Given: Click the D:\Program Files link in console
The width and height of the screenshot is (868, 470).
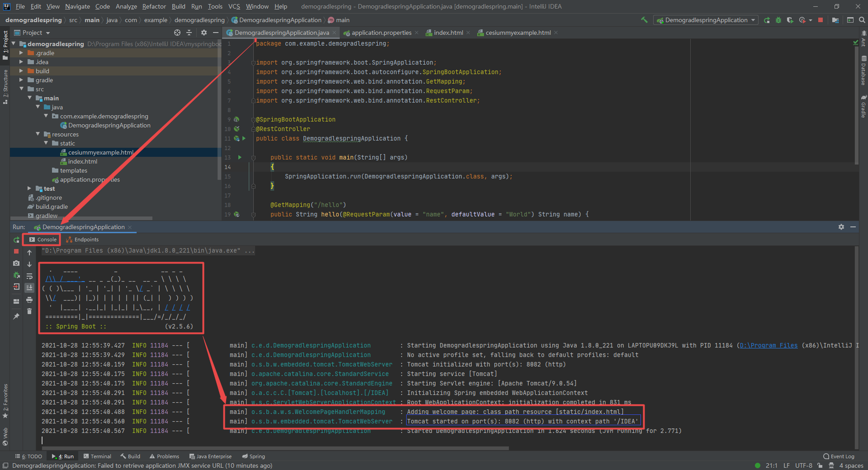Looking at the screenshot, I should [768, 345].
